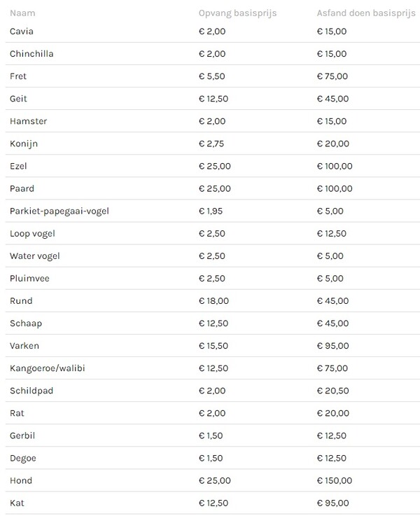Viewport: 420px width, 516px height.
Task: Select the Cavia row name
Action: coord(22,32)
